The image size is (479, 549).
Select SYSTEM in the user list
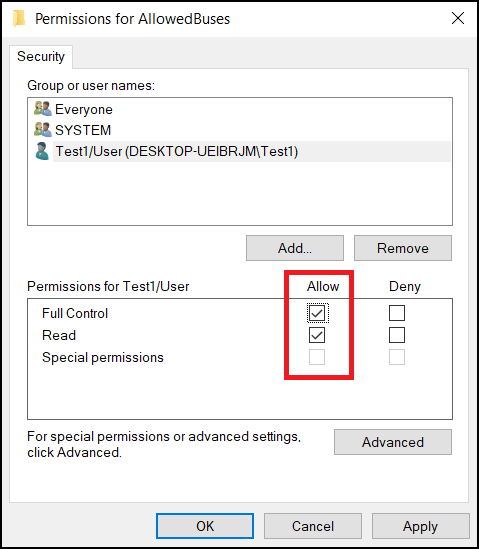[83, 130]
